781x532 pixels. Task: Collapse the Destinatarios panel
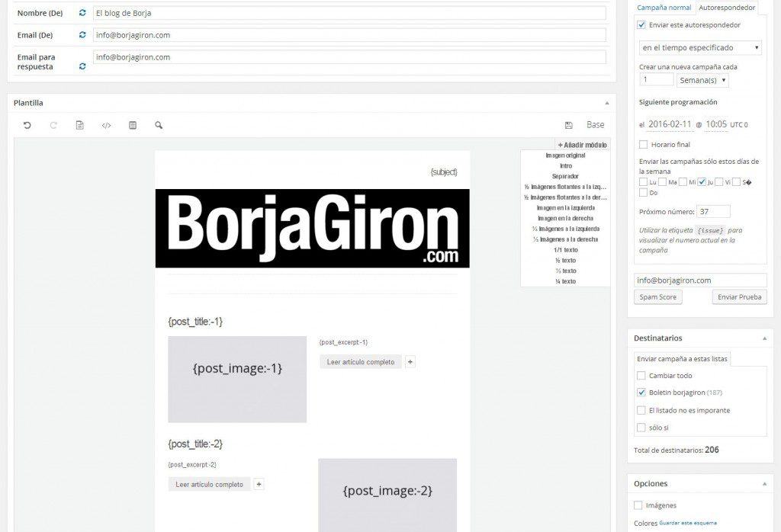pyautogui.click(x=764, y=338)
